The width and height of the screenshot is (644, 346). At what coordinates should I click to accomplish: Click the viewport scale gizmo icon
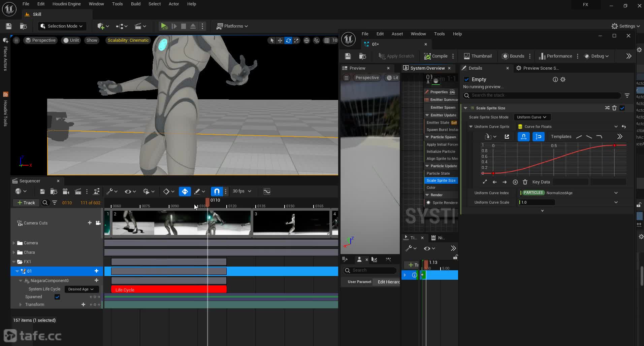pos(296,40)
